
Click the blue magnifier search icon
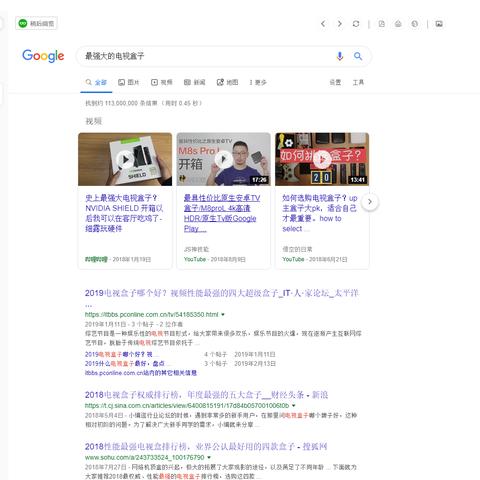pos(358,56)
